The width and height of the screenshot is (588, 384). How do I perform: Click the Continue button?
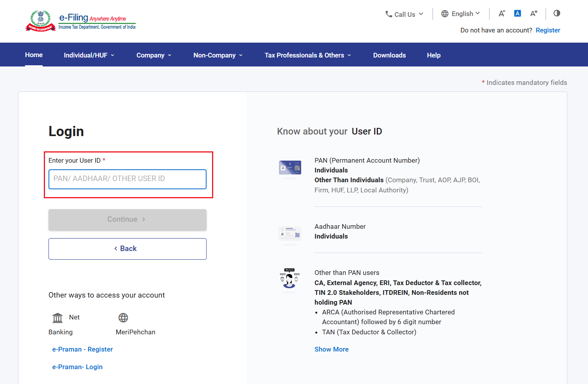(128, 219)
